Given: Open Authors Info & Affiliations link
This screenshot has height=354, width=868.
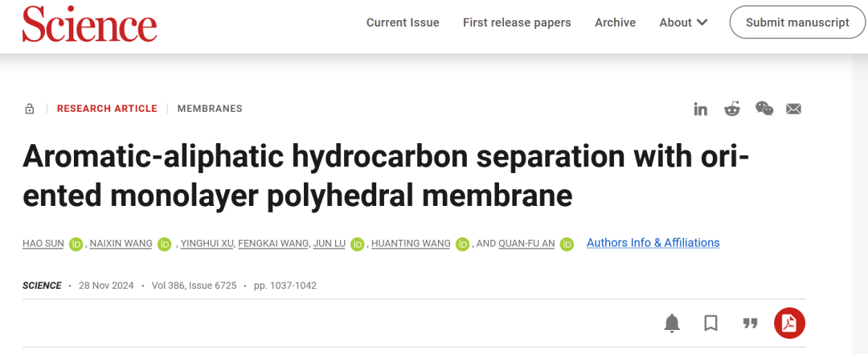Looking at the screenshot, I should 653,243.
